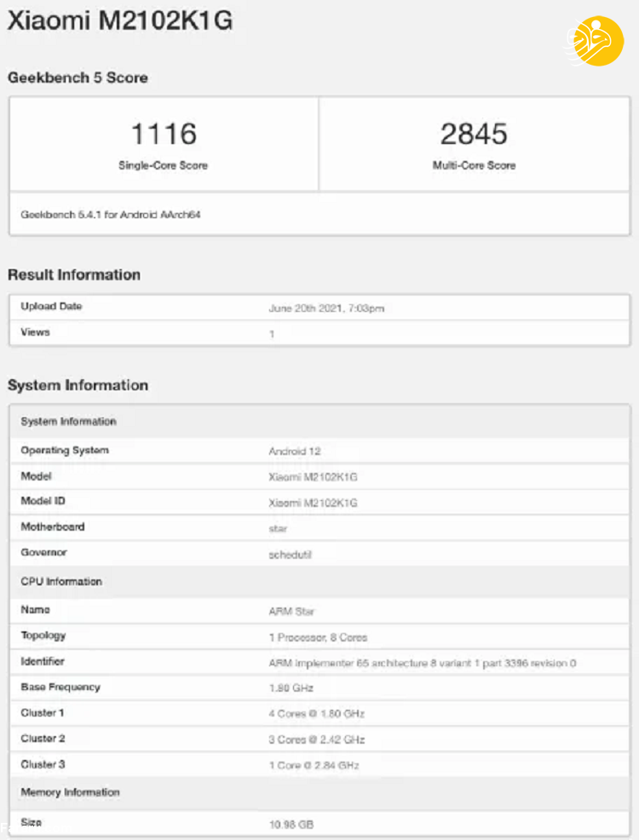Click the memory 'Size' label
The width and height of the screenshot is (639, 840).
[x=31, y=822]
